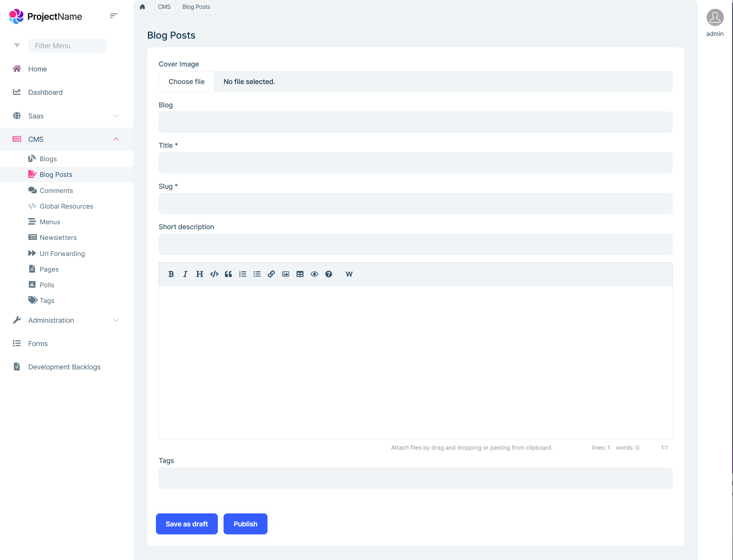Insert a heading using the H icon
Viewport: 733px width, 560px height.
pos(199,274)
